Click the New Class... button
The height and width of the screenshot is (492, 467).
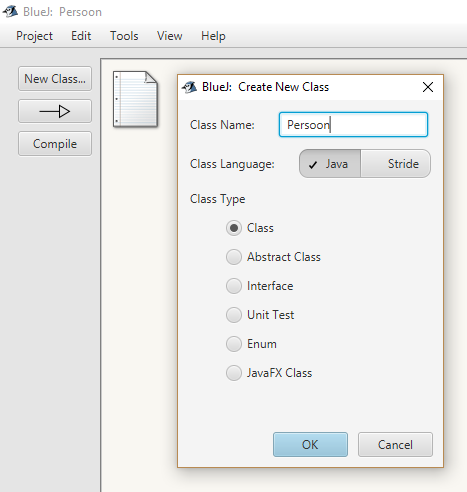55,79
